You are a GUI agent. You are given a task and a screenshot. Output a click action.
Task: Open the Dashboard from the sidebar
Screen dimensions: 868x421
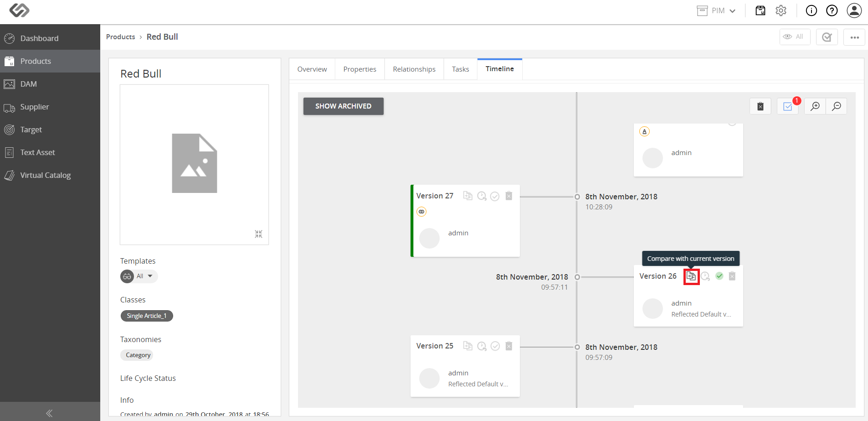pyautogui.click(x=50, y=38)
